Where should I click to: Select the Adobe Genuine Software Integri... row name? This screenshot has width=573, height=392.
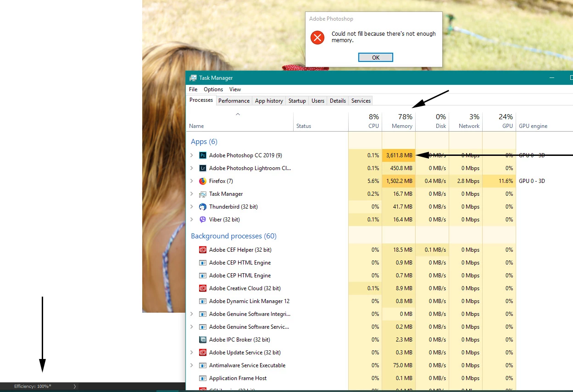click(250, 314)
